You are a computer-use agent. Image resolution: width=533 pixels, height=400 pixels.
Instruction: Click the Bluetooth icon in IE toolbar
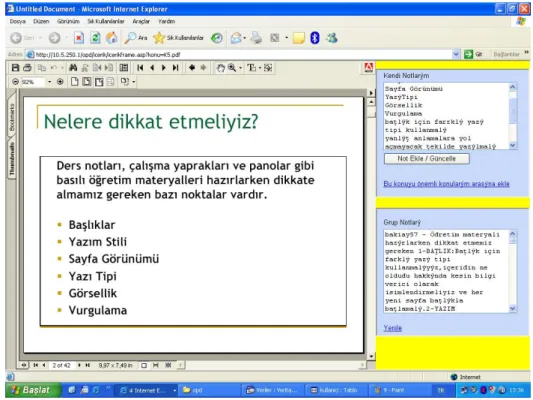click(x=315, y=38)
